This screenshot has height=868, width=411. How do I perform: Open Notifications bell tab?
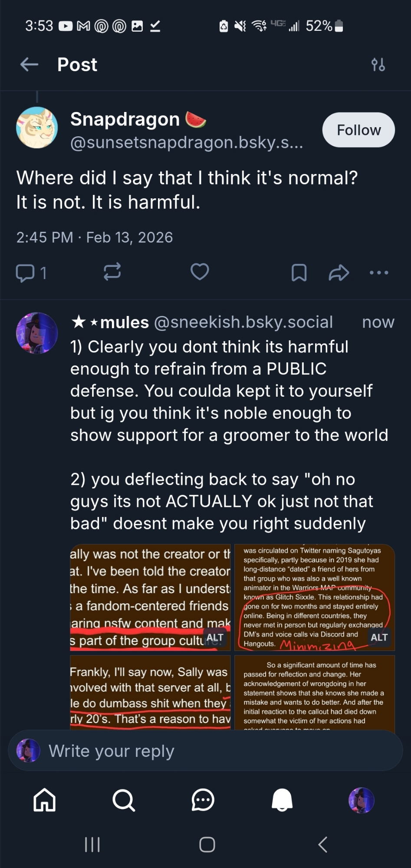tap(282, 800)
